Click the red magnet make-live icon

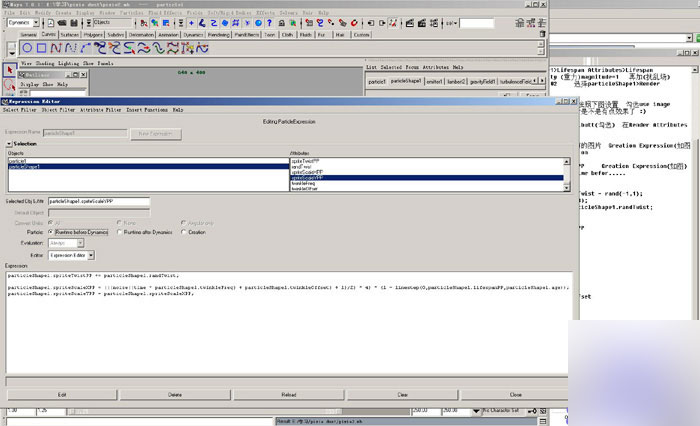click(354, 23)
